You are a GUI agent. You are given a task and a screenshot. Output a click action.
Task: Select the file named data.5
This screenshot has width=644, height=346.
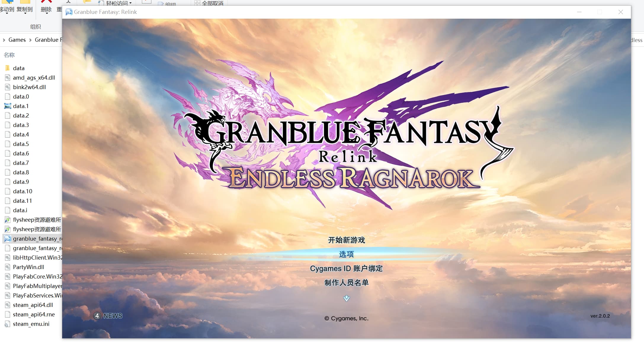(x=21, y=144)
